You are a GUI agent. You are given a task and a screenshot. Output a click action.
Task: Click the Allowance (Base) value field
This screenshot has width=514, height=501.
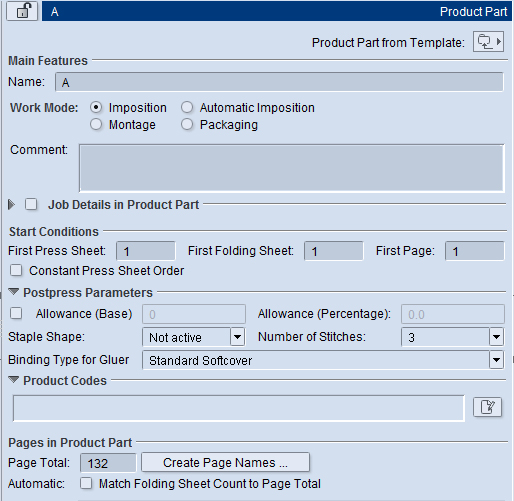coord(194,314)
